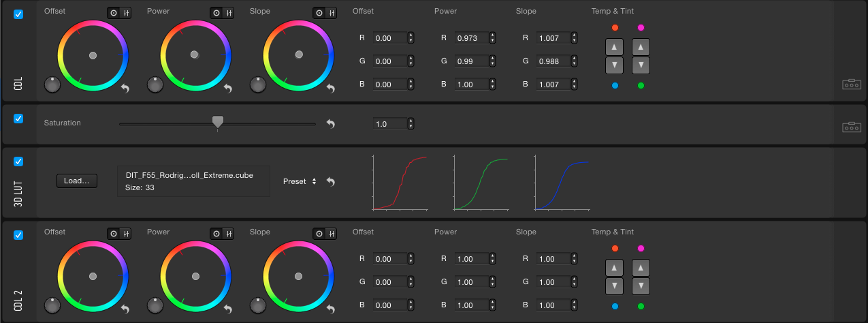Reset the Saturation slider value

[x=331, y=123]
